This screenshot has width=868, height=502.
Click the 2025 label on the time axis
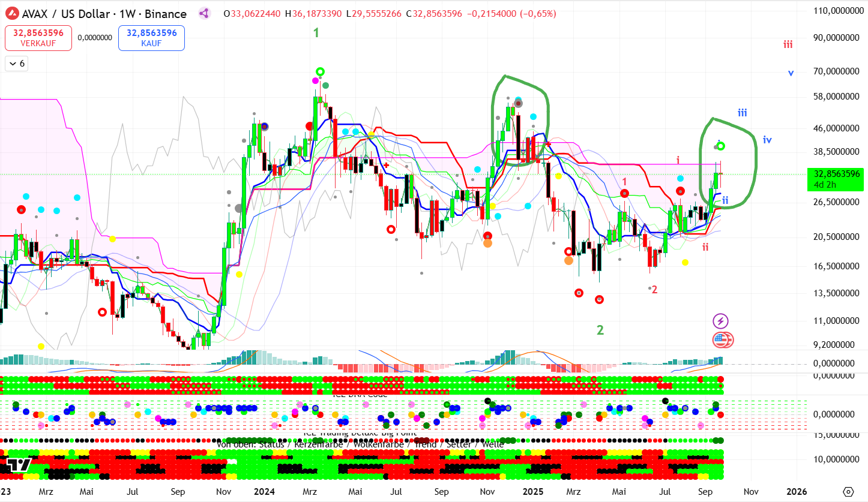pos(532,491)
